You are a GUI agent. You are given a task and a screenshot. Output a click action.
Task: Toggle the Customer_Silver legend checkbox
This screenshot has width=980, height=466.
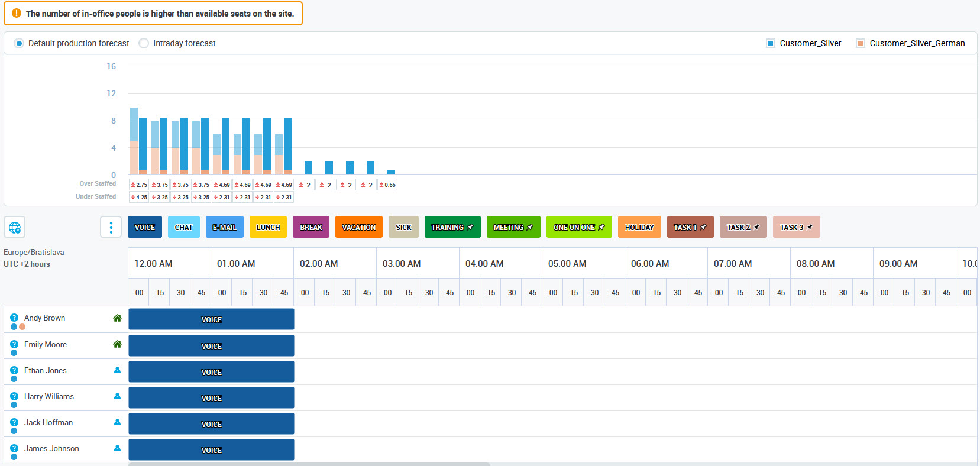tap(770, 43)
